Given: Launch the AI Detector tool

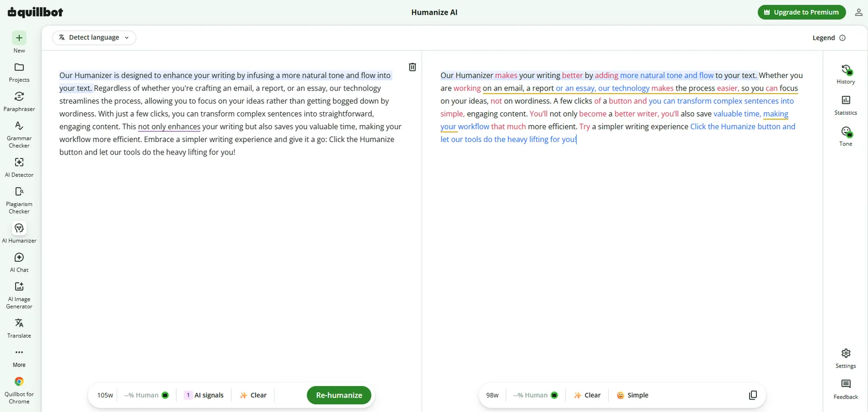Looking at the screenshot, I should 19,168.
